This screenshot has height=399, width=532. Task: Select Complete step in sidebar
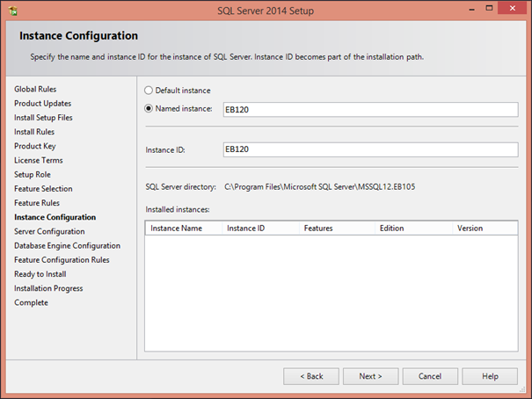click(31, 302)
